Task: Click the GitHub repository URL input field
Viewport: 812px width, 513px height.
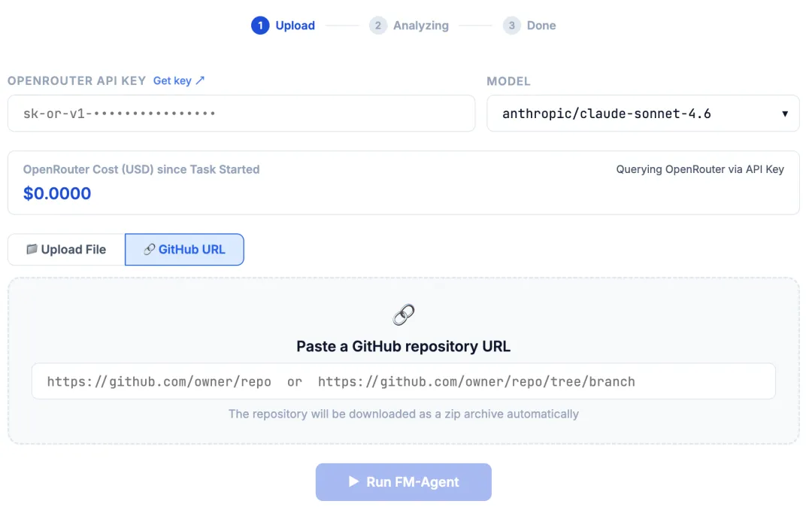Action: (404, 381)
